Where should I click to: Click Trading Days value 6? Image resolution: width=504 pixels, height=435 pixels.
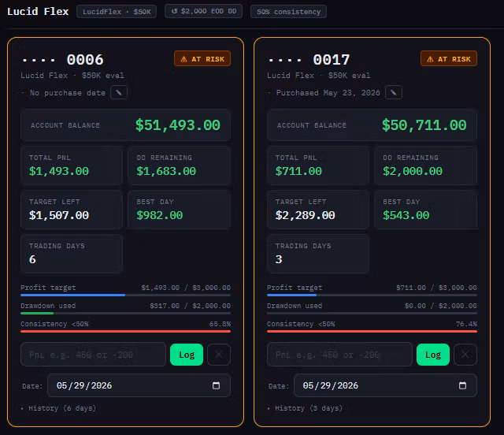coord(32,259)
